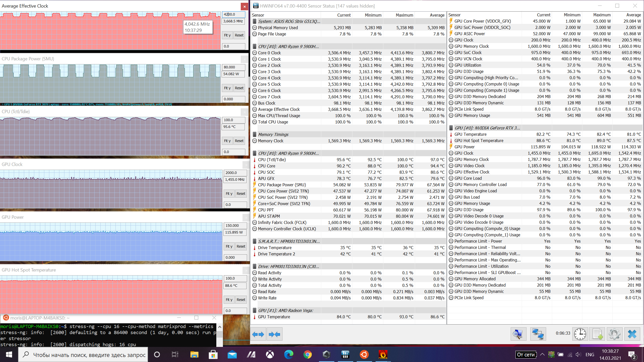Click the 4200.0 maximum field in Average Effective Clock

234,14
